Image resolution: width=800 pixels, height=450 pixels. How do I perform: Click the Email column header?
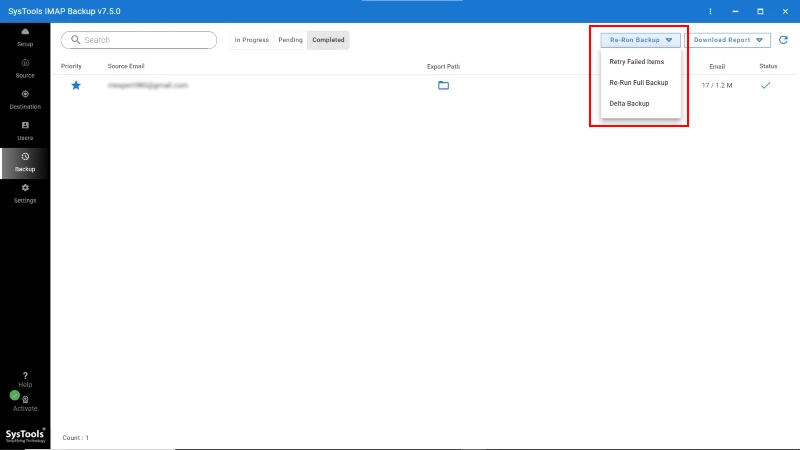point(717,66)
